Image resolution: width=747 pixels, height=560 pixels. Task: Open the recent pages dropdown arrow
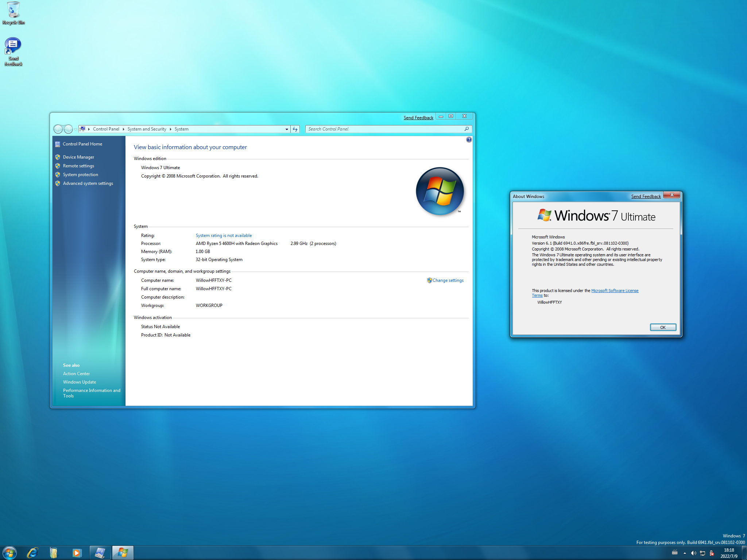click(x=76, y=129)
